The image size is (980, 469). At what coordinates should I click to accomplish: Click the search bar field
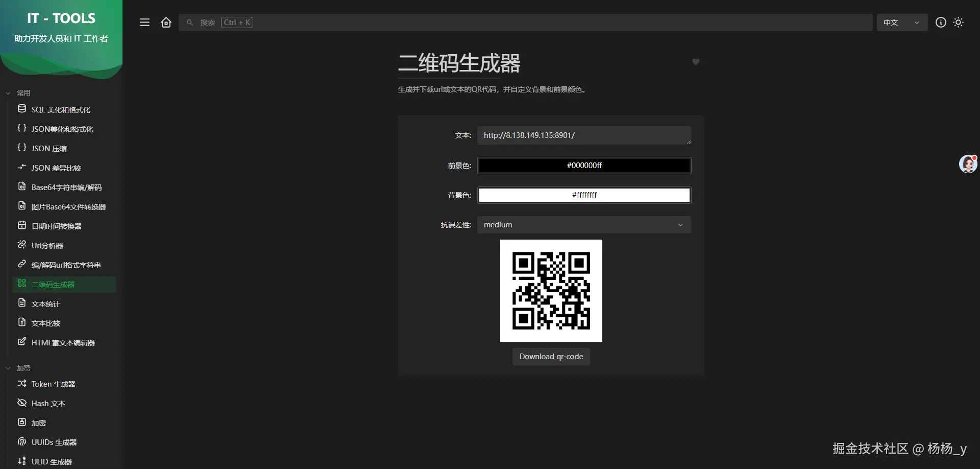[525, 22]
